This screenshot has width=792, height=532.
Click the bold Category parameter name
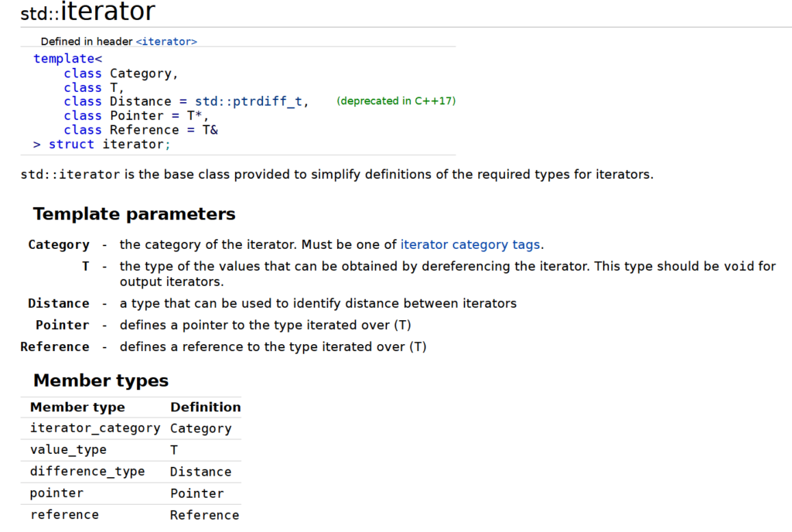coord(59,244)
